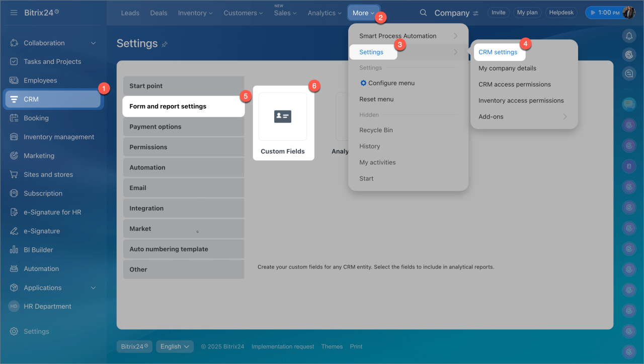Open notifications bell icon
644x364 pixels.
pyautogui.click(x=628, y=36)
